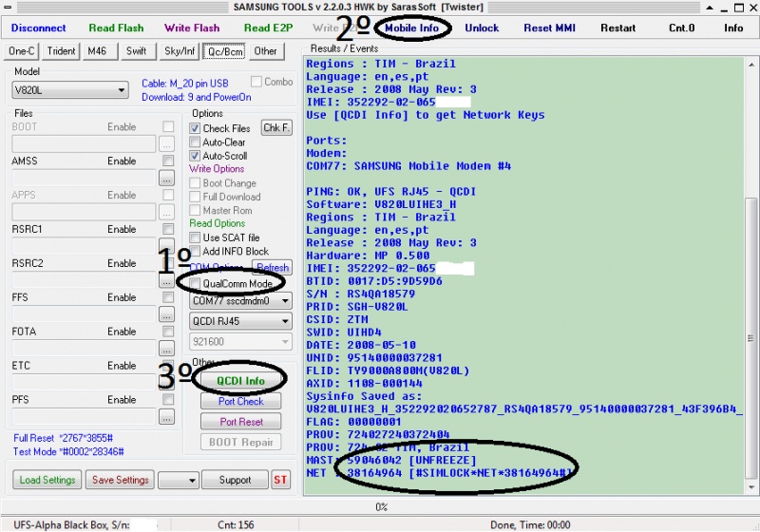
Task: Browse for AMSS file
Action: [x=166, y=178]
